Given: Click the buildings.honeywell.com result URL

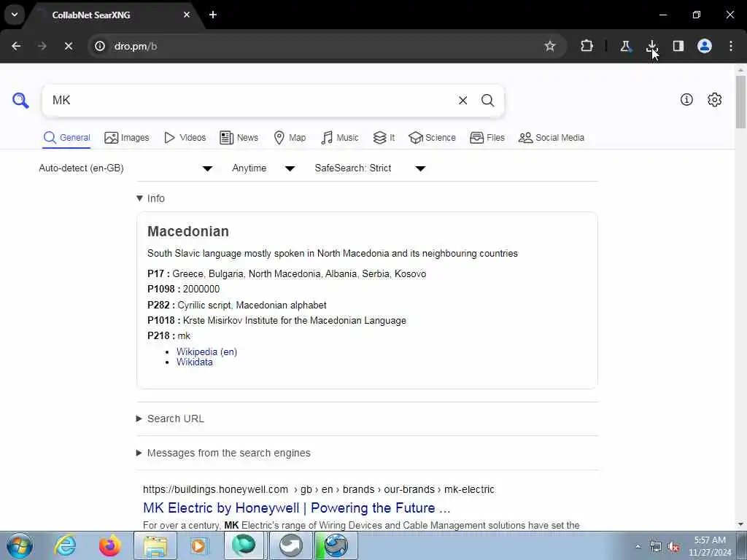Looking at the screenshot, I should pyautogui.click(x=318, y=489).
